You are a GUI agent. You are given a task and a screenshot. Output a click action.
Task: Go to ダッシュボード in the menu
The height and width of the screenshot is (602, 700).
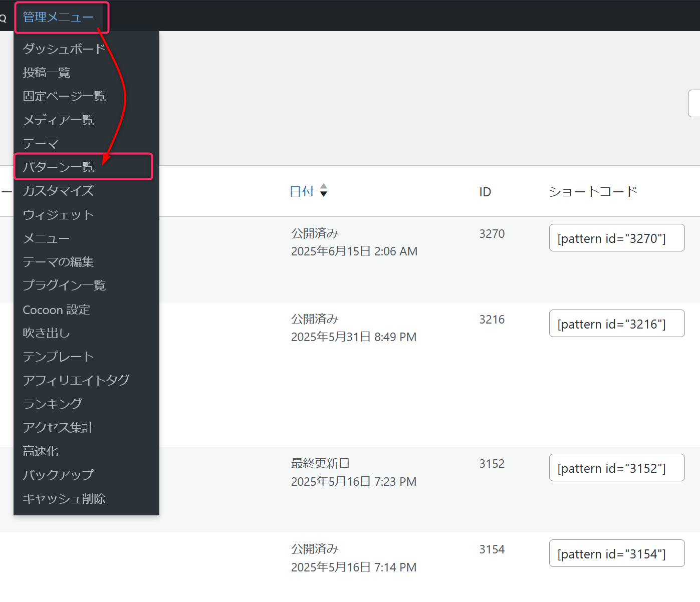click(x=64, y=49)
